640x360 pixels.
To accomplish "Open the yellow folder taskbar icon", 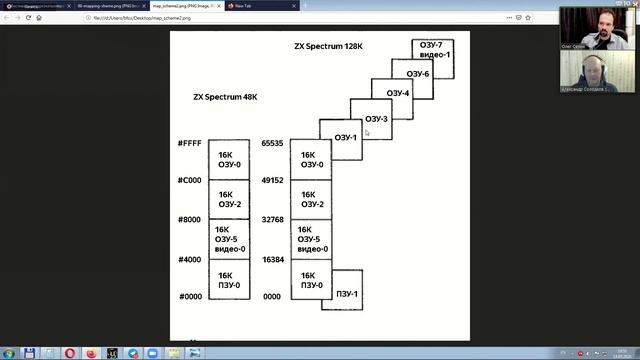I will (x=173, y=353).
